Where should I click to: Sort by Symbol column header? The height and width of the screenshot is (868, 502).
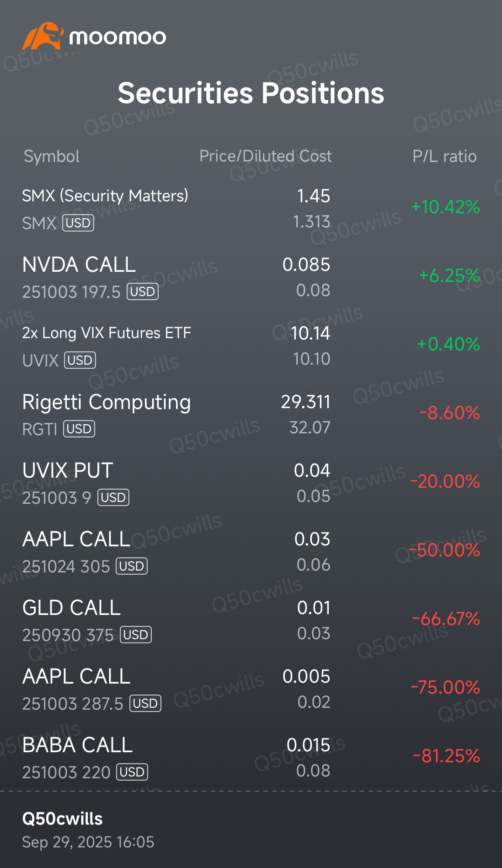click(x=52, y=156)
